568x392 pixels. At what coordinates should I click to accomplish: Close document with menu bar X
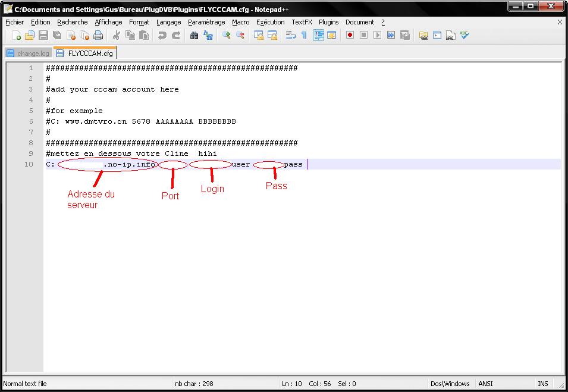coord(560,23)
